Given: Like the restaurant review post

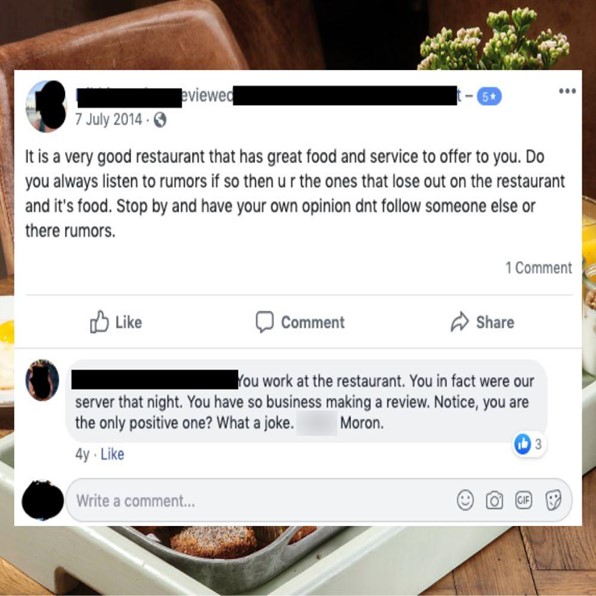Looking at the screenshot, I should [116, 322].
